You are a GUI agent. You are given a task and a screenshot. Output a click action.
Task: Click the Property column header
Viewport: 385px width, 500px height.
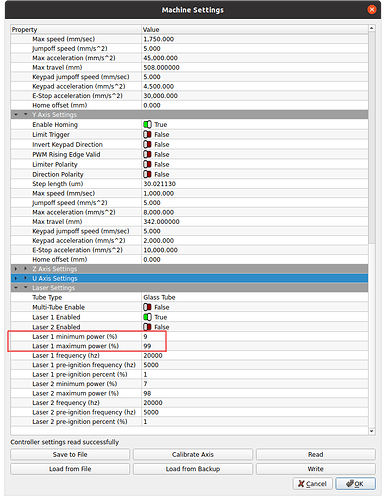click(76, 29)
